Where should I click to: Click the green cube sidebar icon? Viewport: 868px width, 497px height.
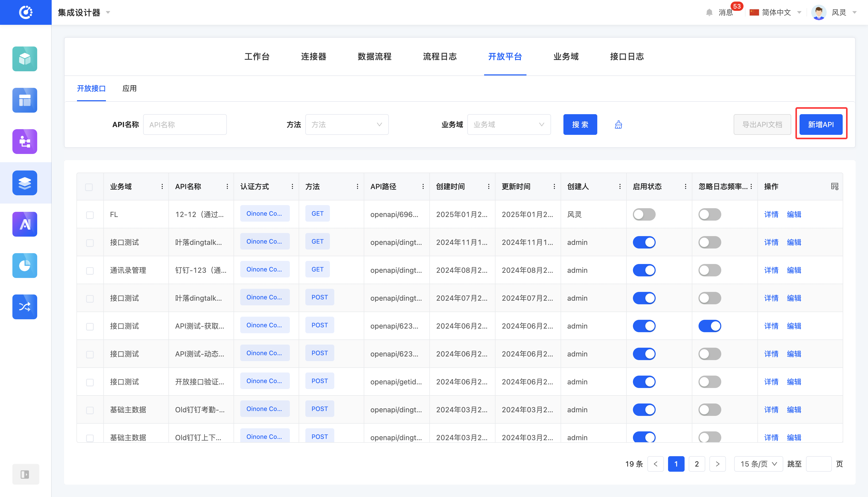(25, 59)
